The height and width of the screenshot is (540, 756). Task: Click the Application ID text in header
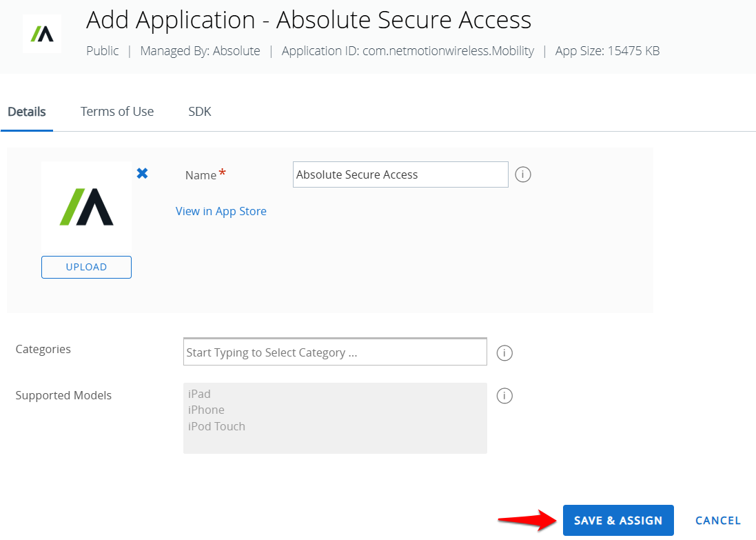coord(407,50)
